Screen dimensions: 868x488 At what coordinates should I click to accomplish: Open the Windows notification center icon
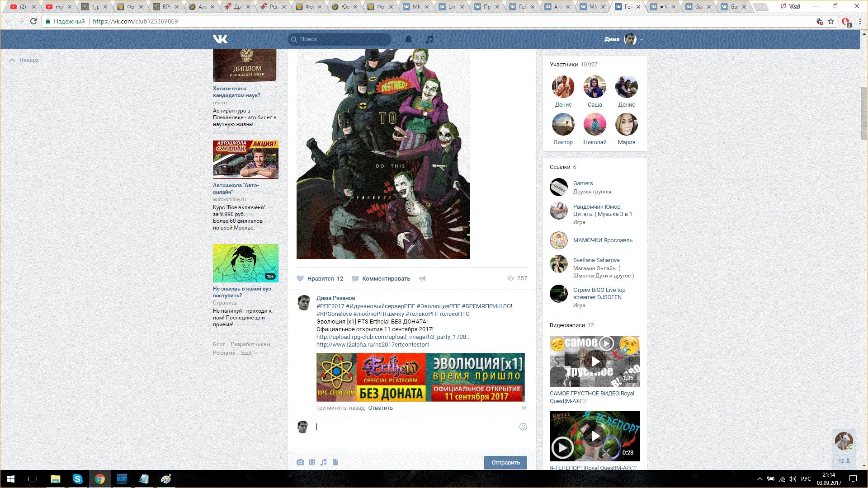(x=853, y=479)
